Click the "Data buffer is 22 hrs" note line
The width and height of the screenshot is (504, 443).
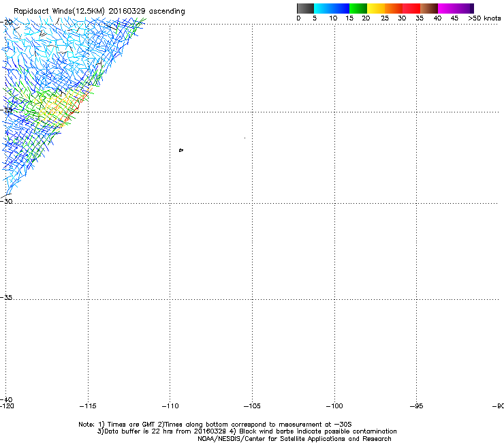pyautogui.click(x=247, y=431)
